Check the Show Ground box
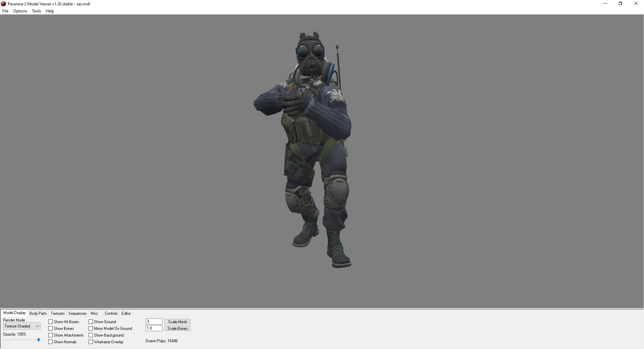Viewport: 644px width, 349px height. pos(91,322)
